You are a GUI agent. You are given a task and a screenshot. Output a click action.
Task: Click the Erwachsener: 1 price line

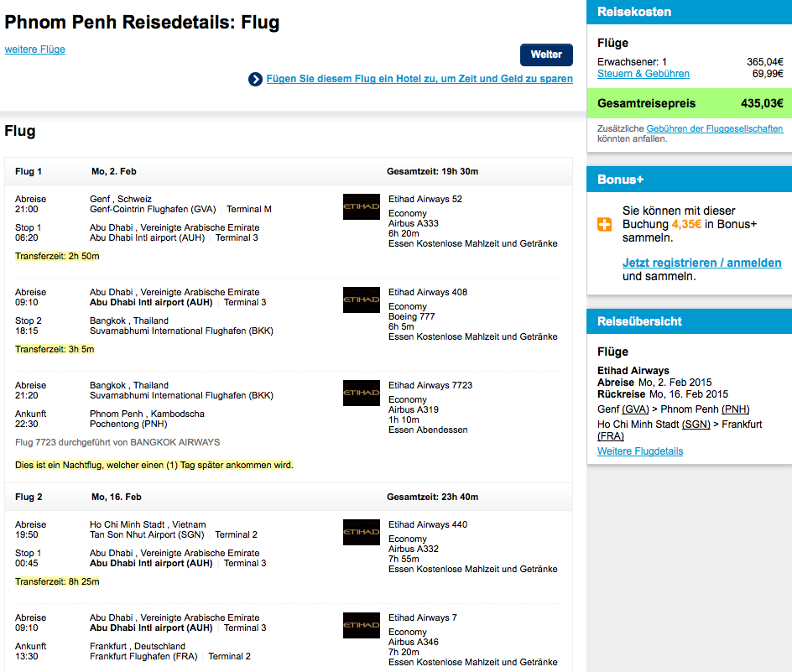pos(690,61)
